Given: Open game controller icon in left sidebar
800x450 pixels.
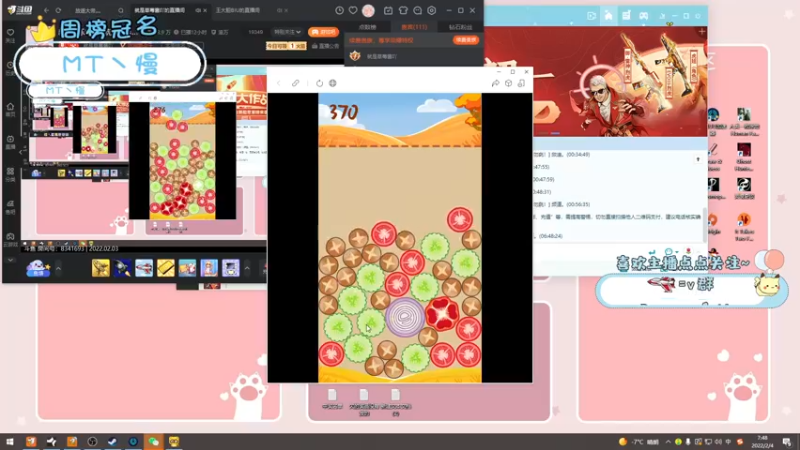Looking at the screenshot, I should [x=10, y=238].
